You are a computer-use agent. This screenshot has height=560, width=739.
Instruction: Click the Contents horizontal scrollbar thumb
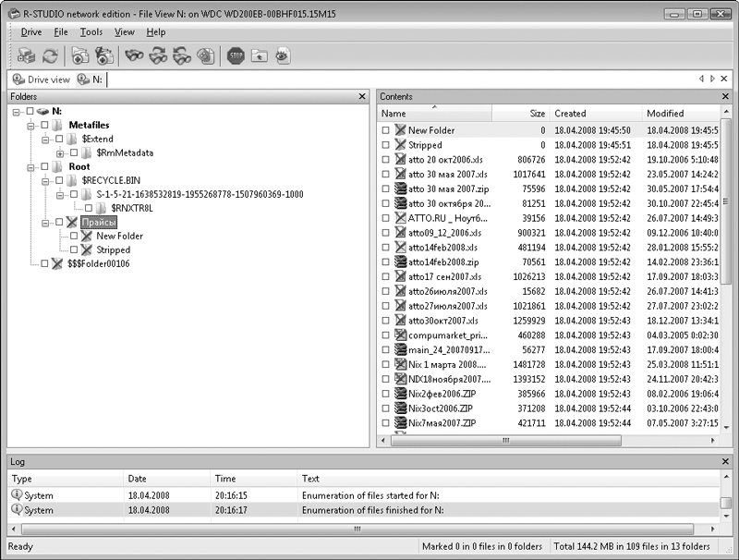pos(505,440)
